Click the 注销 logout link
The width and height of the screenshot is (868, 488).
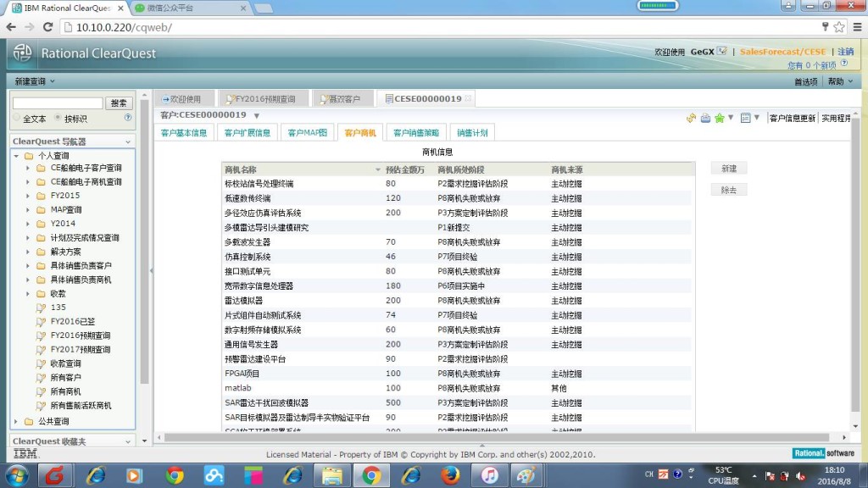[846, 52]
